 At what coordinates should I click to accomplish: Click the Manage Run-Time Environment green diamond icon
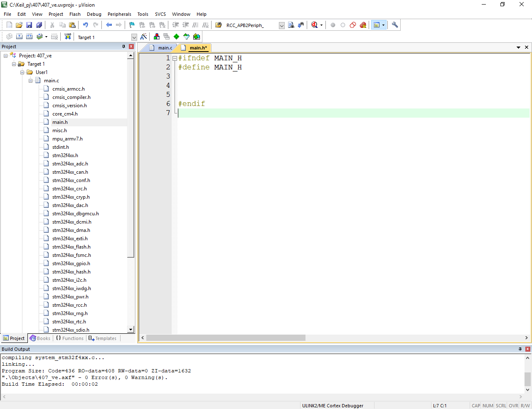[177, 37]
